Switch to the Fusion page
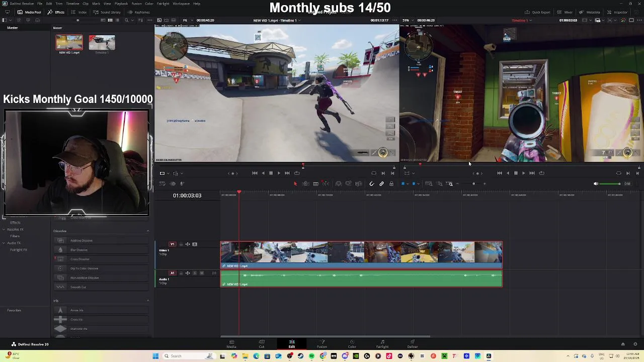The width and height of the screenshot is (644, 362). 322,344
